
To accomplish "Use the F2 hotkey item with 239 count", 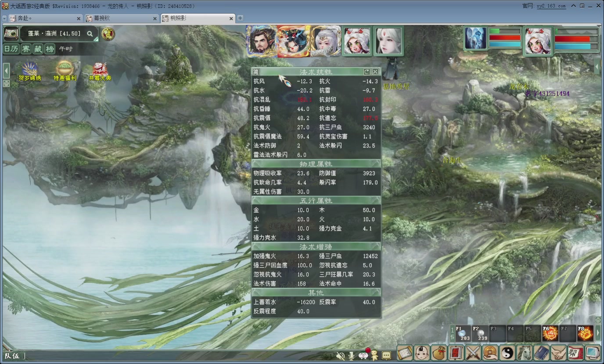I will (x=480, y=333).
